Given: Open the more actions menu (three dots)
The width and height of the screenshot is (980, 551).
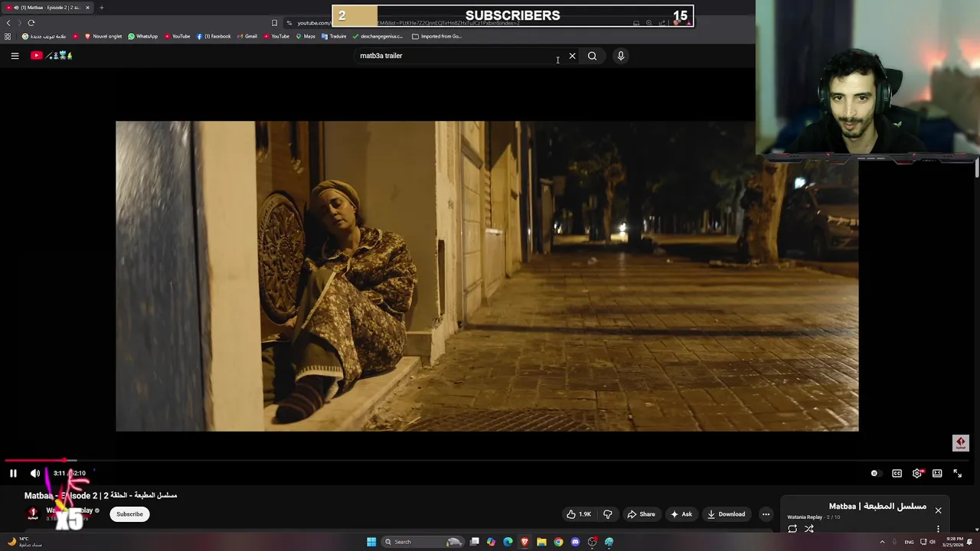Looking at the screenshot, I should tap(766, 514).
